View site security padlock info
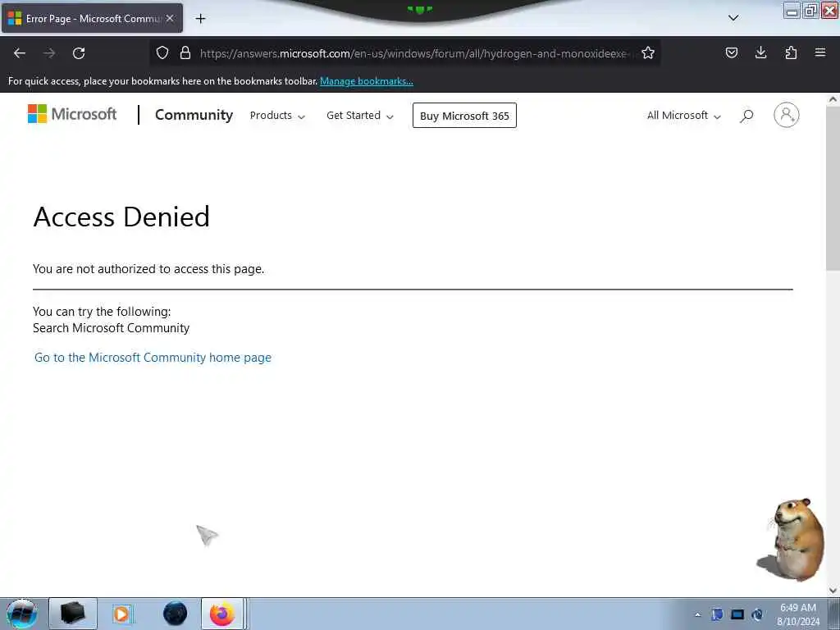840x630 pixels. click(185, 52)
